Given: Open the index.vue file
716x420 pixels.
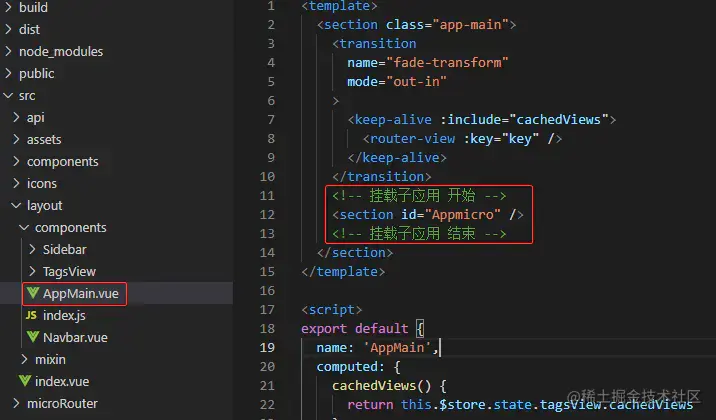Looking at the screenshot, I should tap(62, 381).
